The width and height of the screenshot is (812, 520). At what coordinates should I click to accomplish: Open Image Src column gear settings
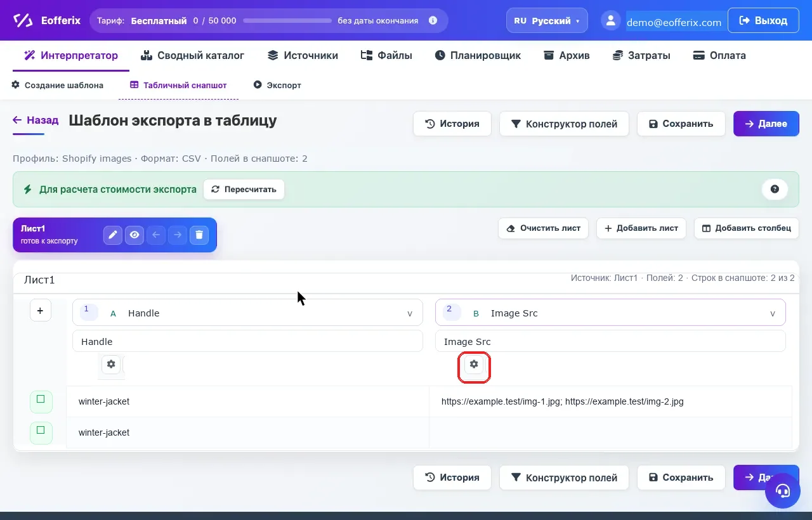(474, 364)
